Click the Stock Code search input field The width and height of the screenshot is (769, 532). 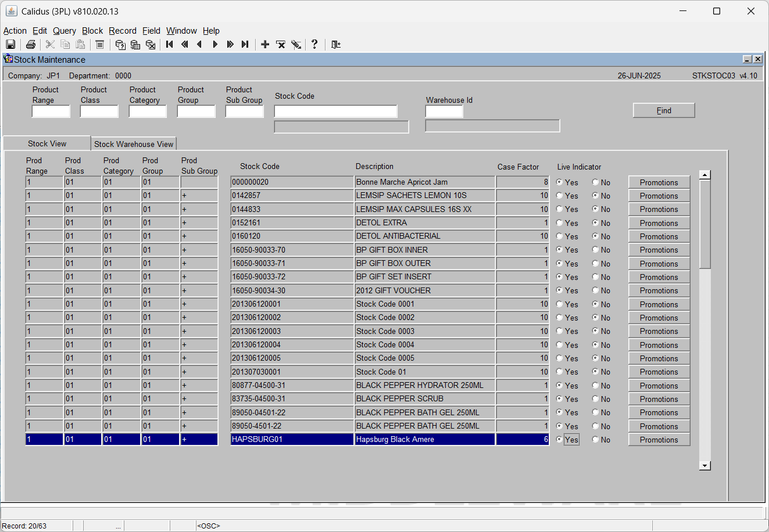click(x=336, y=111)
